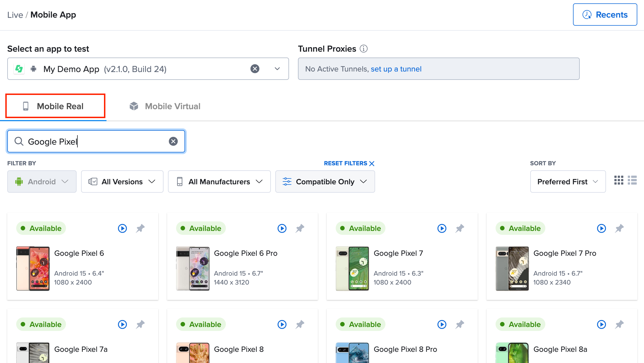This screenshot has width=644, height=363.
Task: Open the Compatible Only filter dropdown
Action: tap(325, 181)
